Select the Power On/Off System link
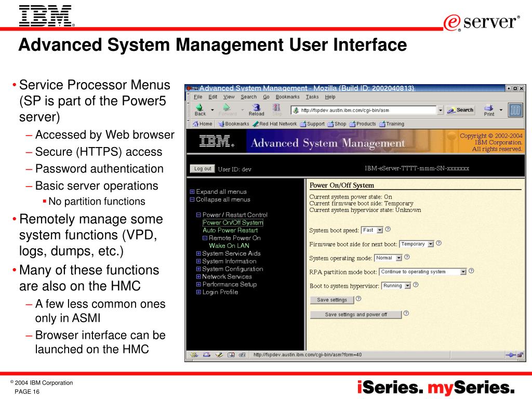This screenshot has width=532, height=399. click(x=233, y=222)
